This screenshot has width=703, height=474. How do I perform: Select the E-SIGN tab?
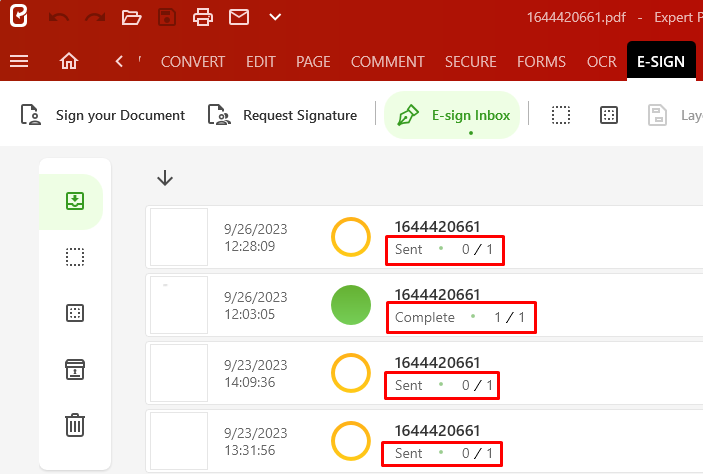pyautogui.click(x=661, y=61)
